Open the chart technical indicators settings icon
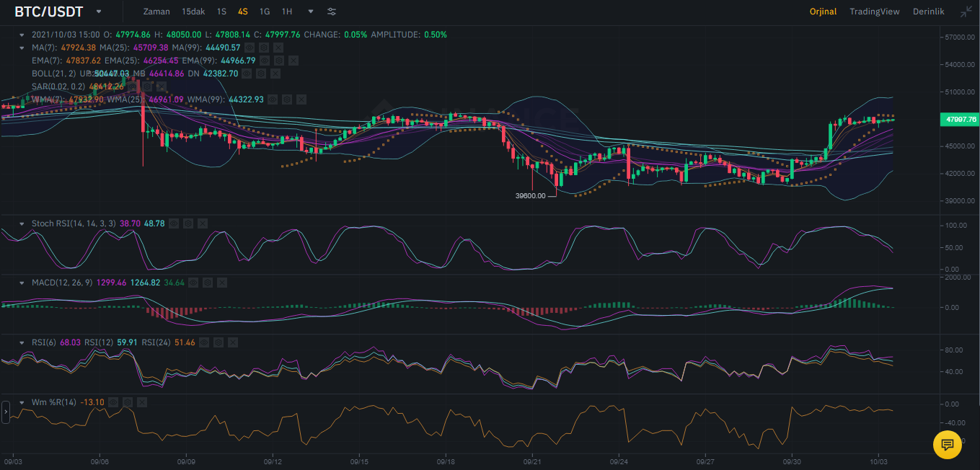Screen dimensions: 980x470 (332, 12)
